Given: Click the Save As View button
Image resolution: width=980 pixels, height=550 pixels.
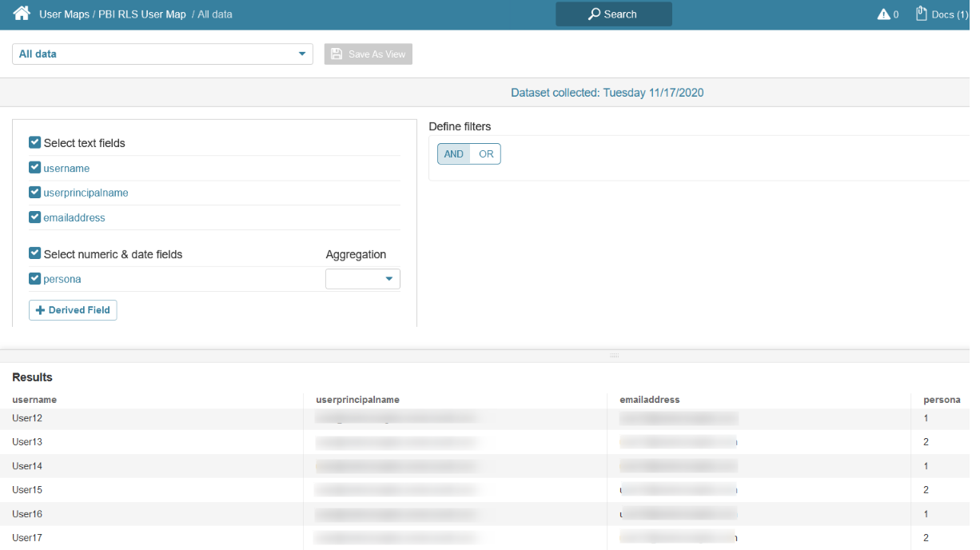Looking at the screenshot, I should click(x=368, y=54).
